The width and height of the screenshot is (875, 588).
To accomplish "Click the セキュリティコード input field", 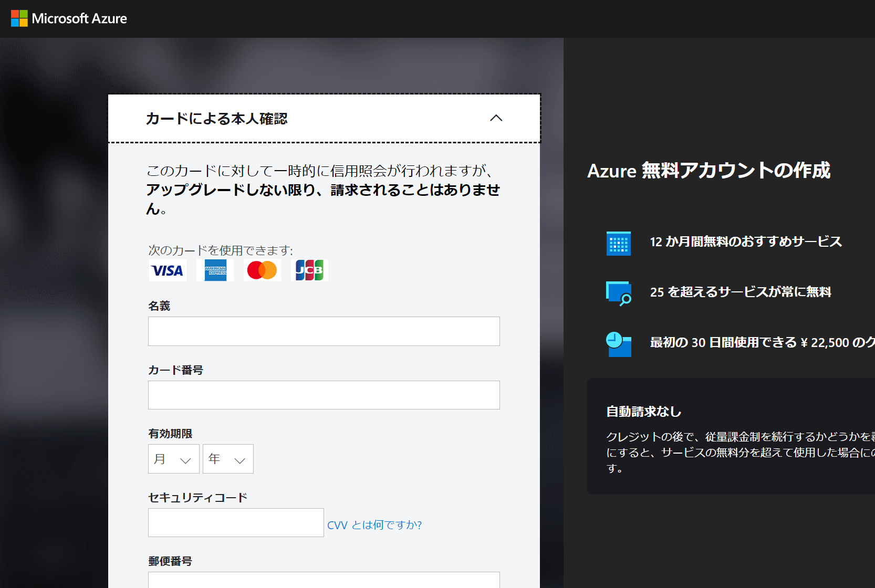I will coord(236,523).
